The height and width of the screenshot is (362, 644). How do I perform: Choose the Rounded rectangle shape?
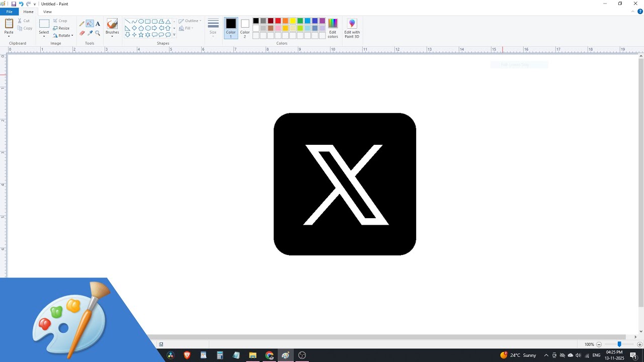tap(154, 22)
